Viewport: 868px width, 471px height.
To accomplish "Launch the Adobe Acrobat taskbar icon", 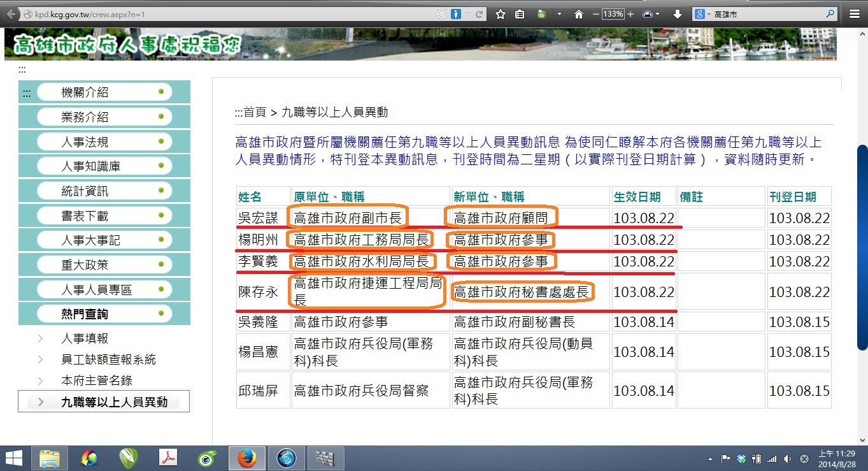I will point(168,458).
